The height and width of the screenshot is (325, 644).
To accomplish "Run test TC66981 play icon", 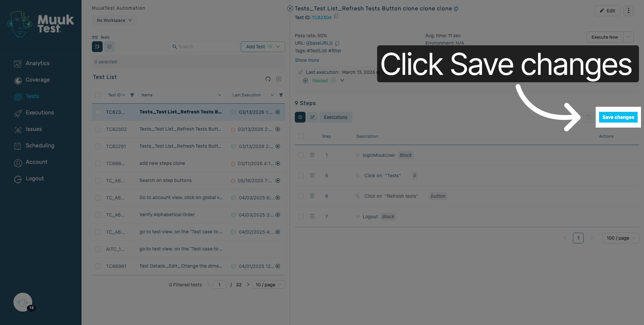I will click(278, 266).
